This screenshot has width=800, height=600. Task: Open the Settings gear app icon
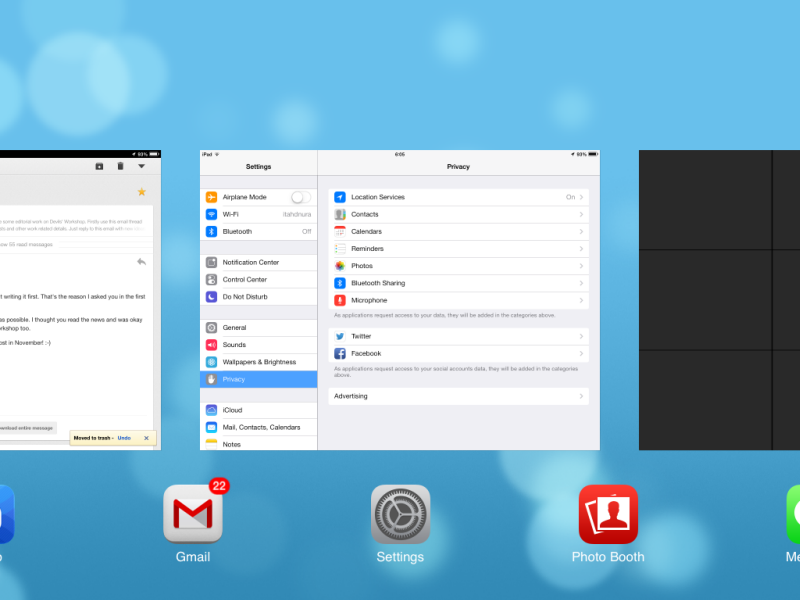(401, 514)
